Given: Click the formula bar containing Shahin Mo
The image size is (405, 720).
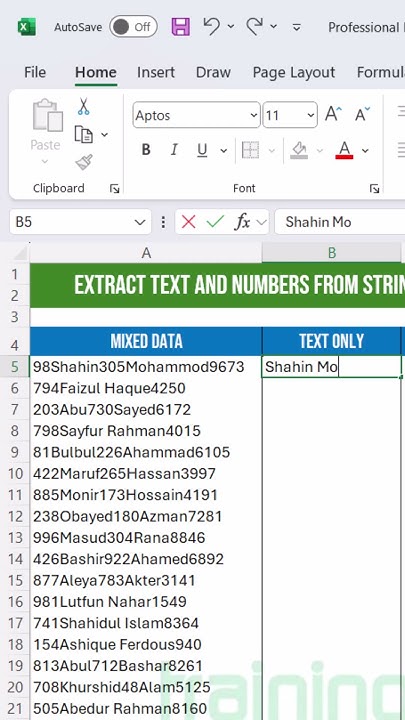Looking at the screenshot, I should click(340, 222).
